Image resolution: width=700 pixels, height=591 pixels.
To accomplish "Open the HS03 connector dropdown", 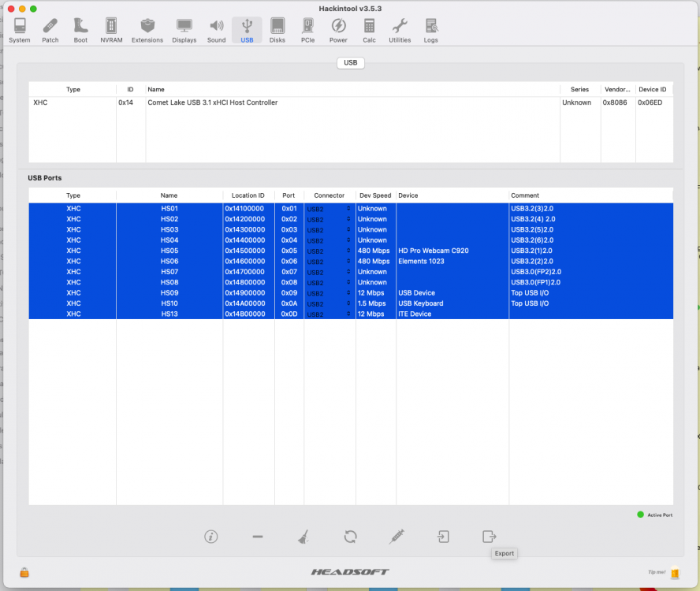I will coord(329,230).
